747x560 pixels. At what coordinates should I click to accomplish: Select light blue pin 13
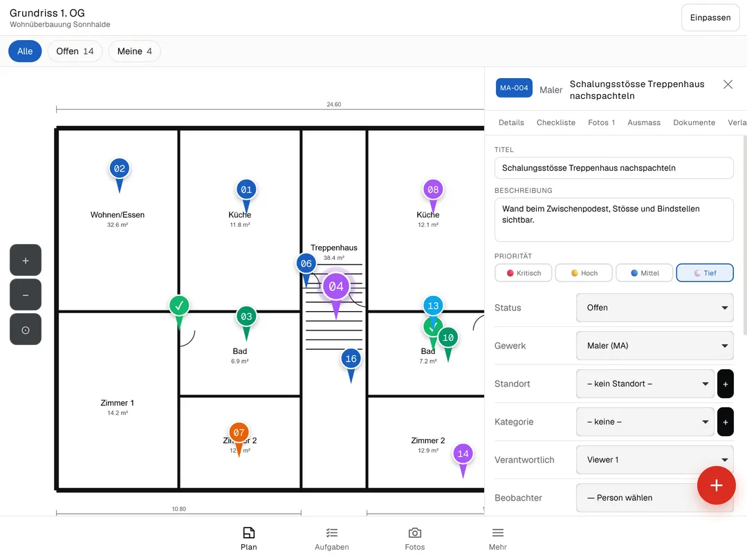click(x=433, y=306)
